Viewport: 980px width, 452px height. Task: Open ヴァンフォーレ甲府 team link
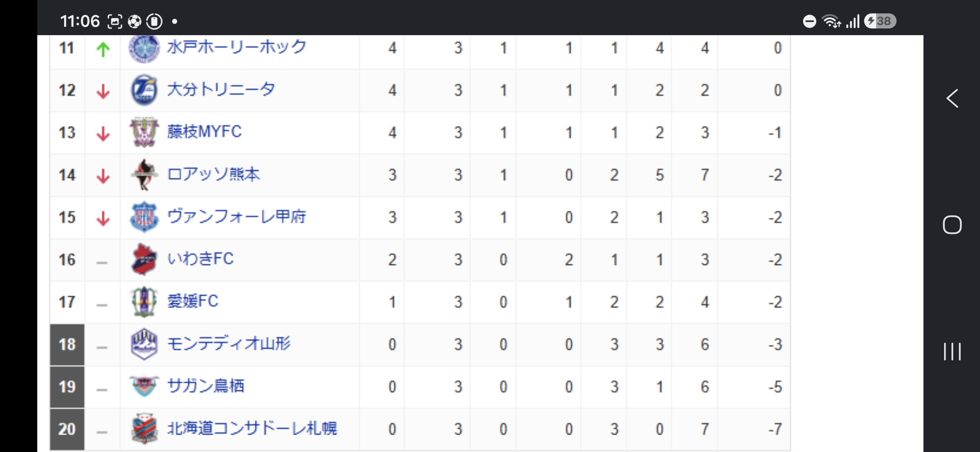pyautogui.click(x=236, y=216)
